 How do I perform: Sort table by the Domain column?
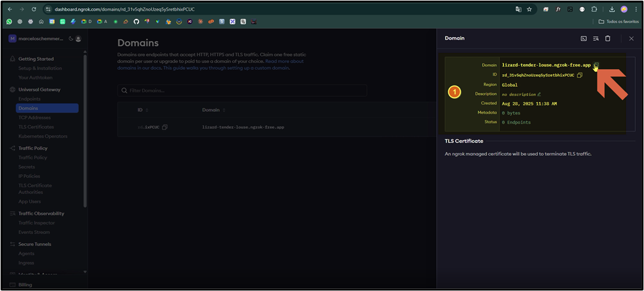click(213, 110)
